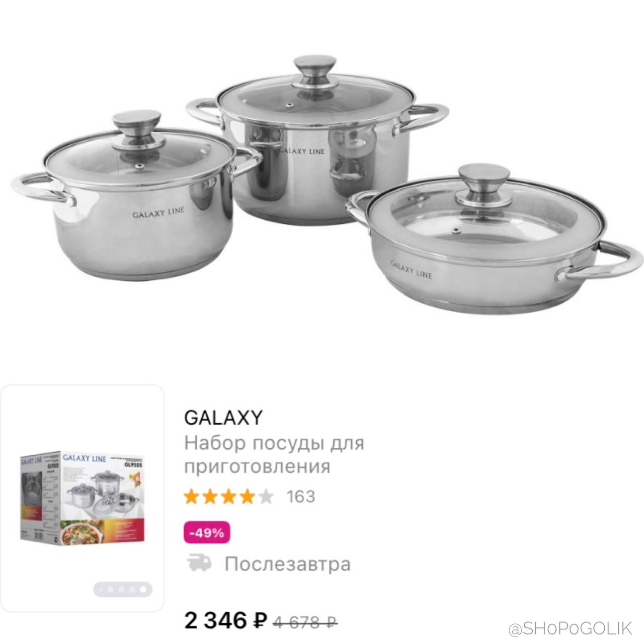Click the GALAXY LINE logo on the left pot
Screen dimensions: 644x644
(x=158, y=212)
